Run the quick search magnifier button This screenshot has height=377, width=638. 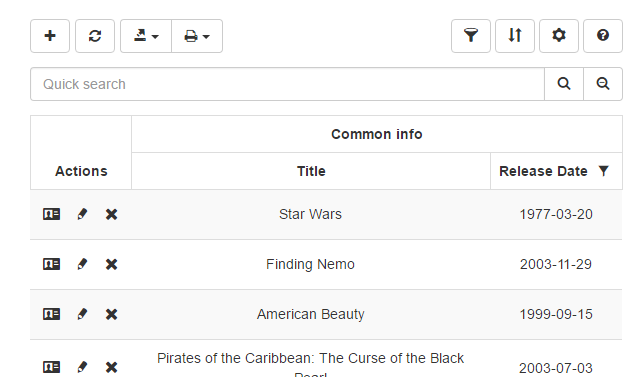pos(564,84)
